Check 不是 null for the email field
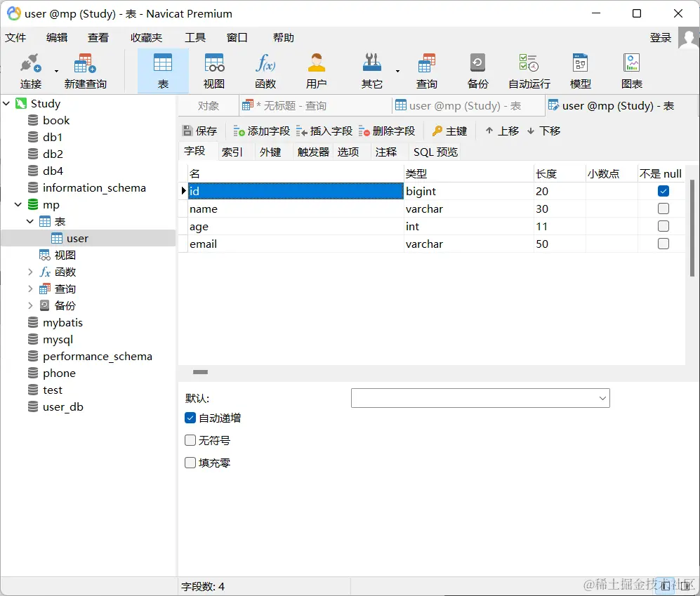Screen dimensions: 700x596 tap(663, 244)
